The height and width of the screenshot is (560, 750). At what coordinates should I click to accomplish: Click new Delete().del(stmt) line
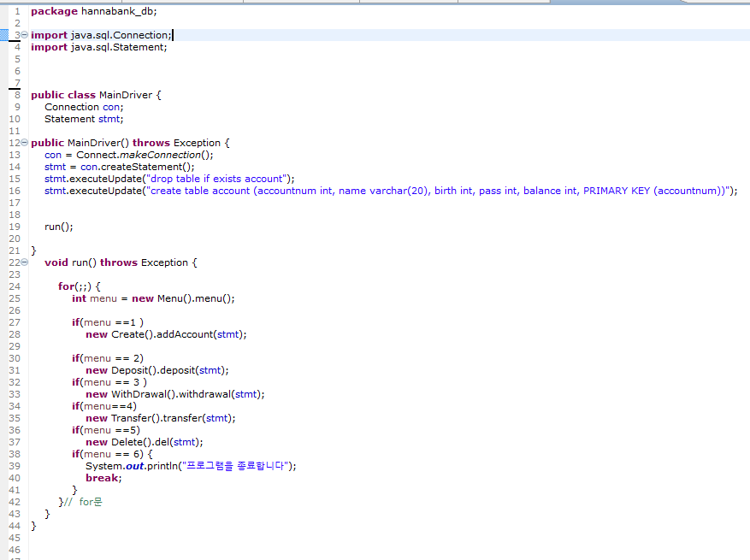coord(145,442)
